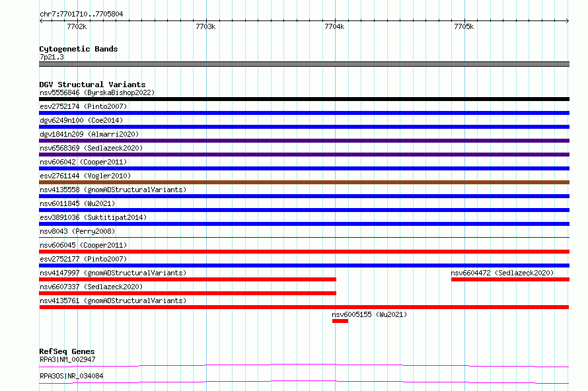Select the esv3891036 (Suktitipat2014) label

point(93,217)
